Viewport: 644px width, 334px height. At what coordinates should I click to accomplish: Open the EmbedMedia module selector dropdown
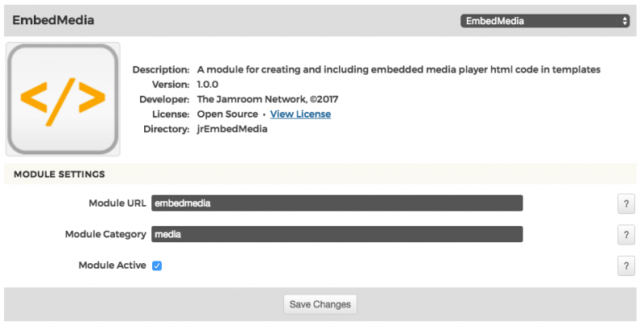[545, 21]
